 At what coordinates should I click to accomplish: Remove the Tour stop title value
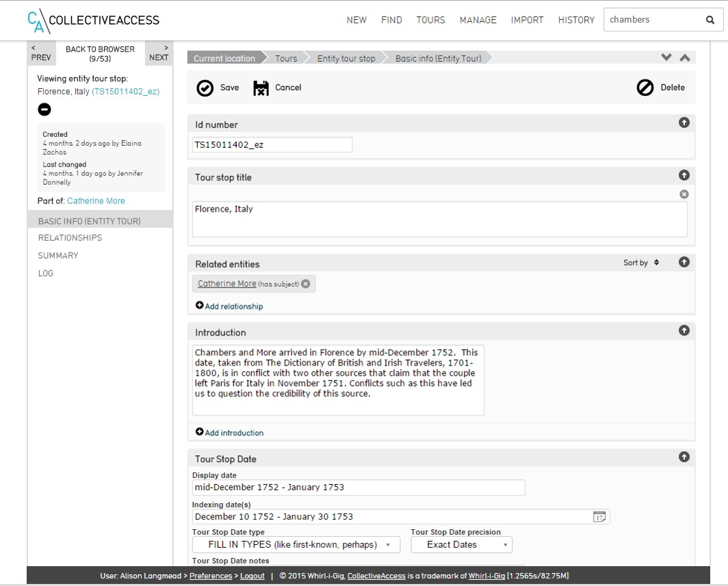pos(684,194)
